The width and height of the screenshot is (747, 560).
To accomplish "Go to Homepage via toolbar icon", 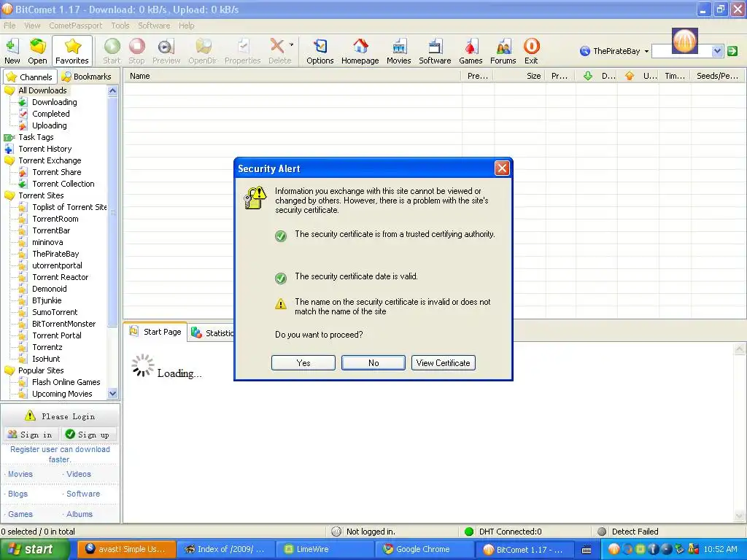I will (x=360, y=51).
